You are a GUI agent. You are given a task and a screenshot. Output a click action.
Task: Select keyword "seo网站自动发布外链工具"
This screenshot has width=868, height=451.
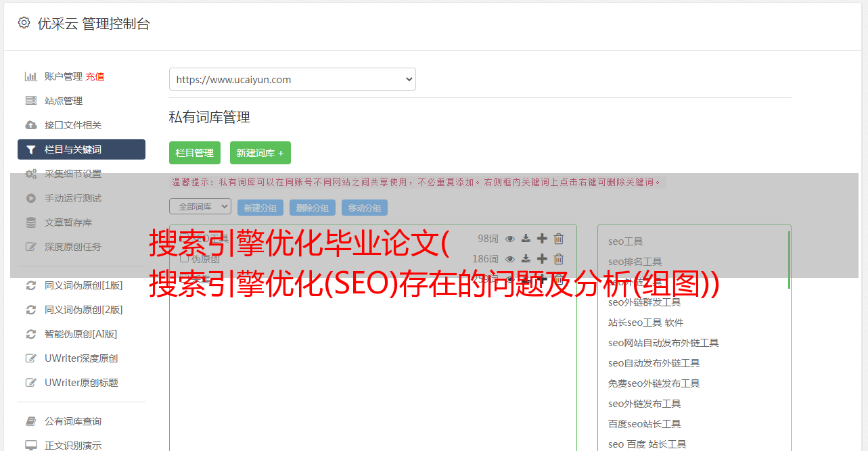tap(664, 343)
